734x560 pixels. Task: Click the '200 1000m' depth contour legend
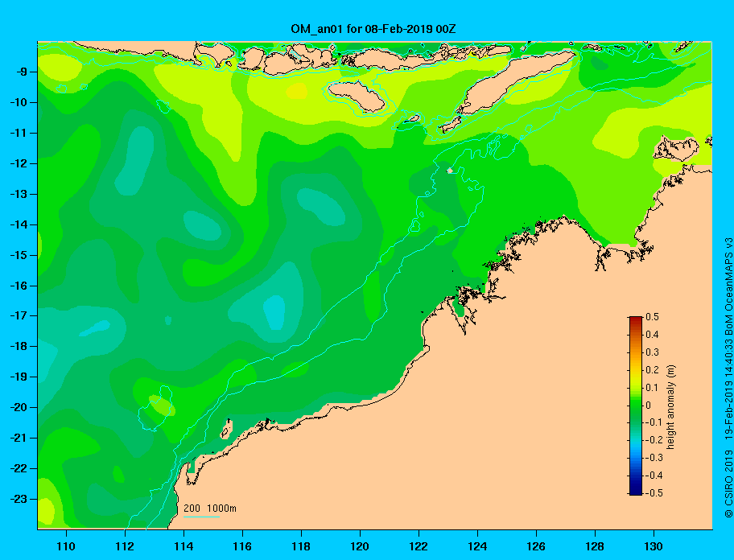[210, 509]
